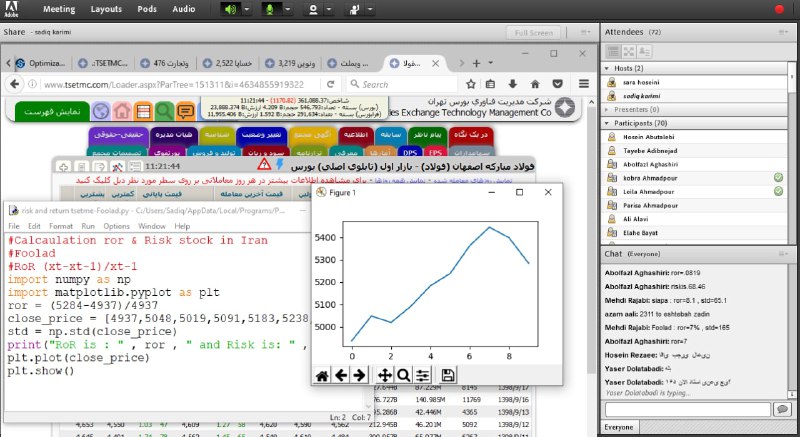Expand the Presenters (0) group
The image size is (800, 437).
[x=607, y=110]
